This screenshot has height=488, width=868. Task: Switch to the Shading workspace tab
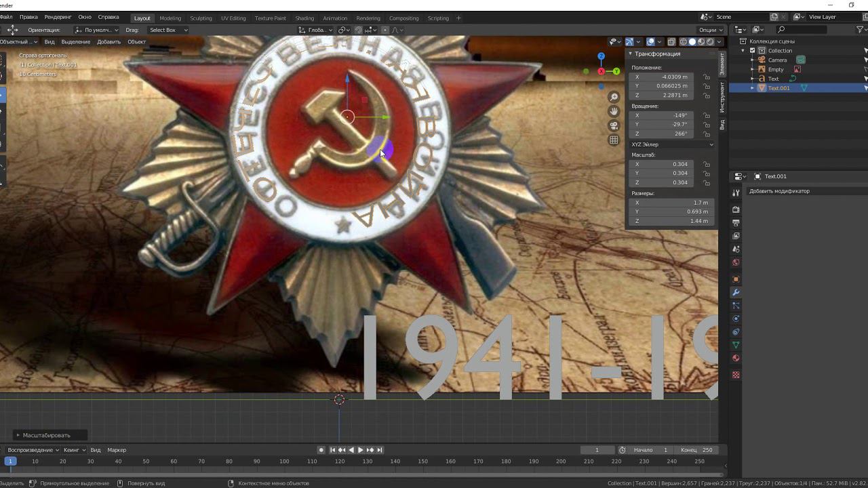click(x=304, y=18)
